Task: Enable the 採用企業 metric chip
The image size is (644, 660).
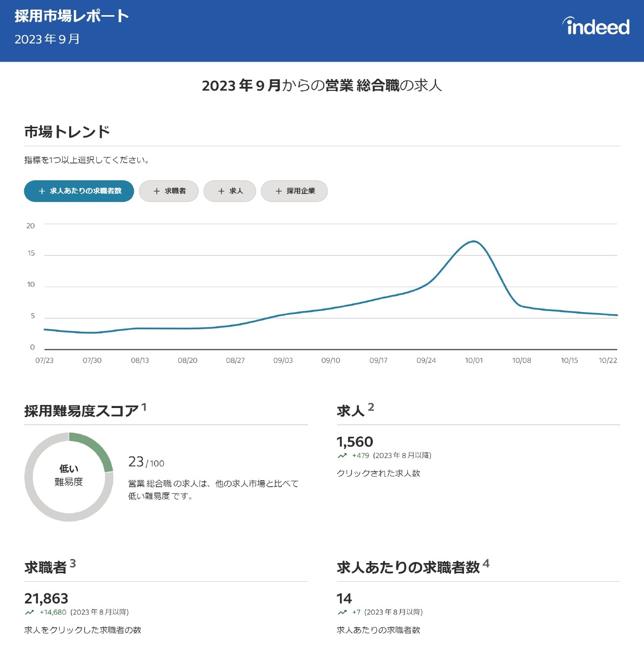Action: [x=294, y=191]
